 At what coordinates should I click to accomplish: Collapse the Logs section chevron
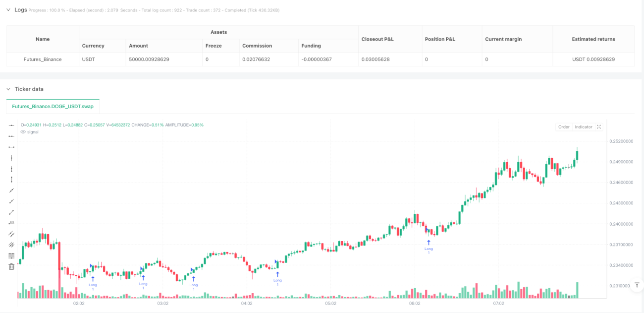[x=8, y=10]
